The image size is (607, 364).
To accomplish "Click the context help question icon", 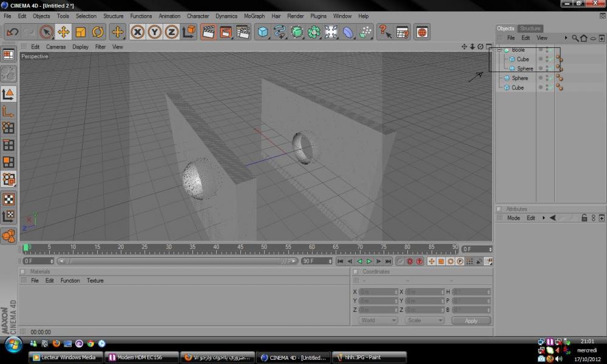I will [x=385, y=32].
